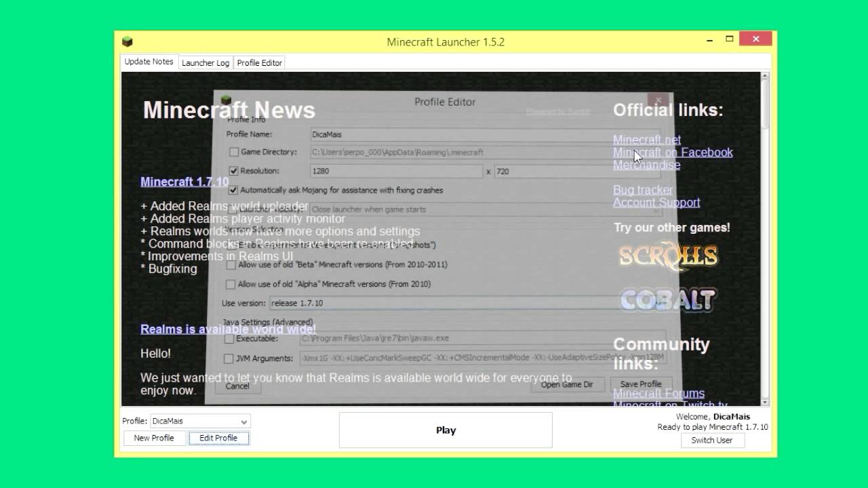This screenshot has width=868, height=488.
Task: Open the Minecraft 1.7.10 news link
Action: [184, 182]
